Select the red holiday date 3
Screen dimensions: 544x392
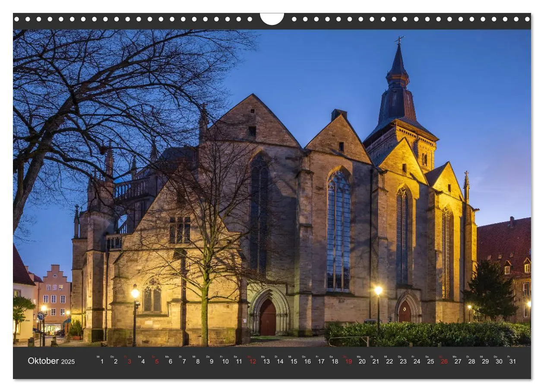[129, 362]
